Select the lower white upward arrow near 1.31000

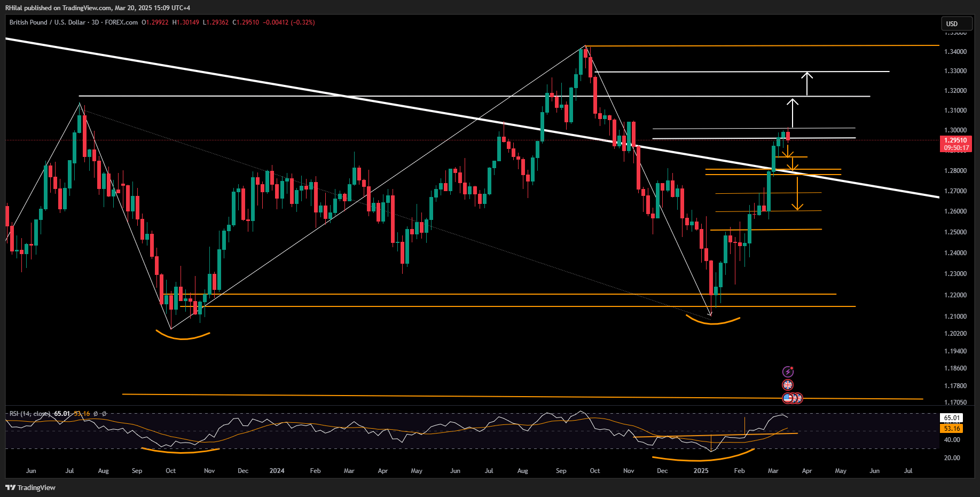pos(793,112)
